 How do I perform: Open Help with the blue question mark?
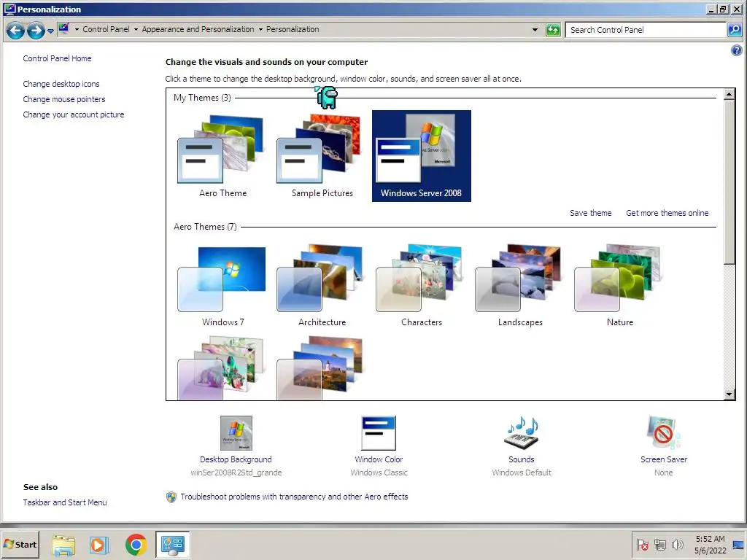click(x=736, y=50)
